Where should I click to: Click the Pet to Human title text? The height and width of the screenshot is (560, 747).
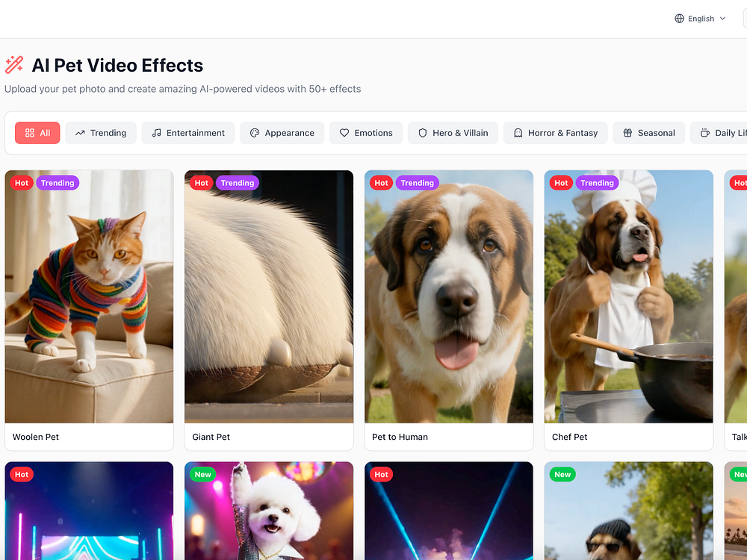pyautogui.click(x=400, y=437)
